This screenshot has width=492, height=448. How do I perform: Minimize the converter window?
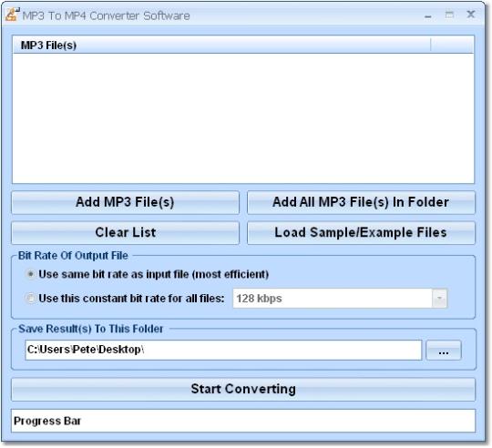click(x=427, y=15)
